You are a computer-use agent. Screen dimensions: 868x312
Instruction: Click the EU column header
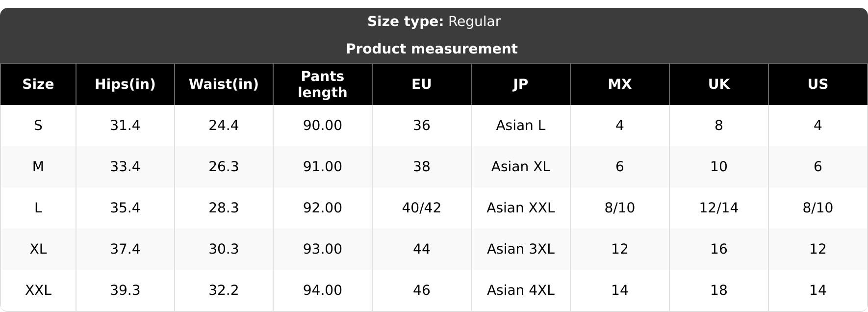[x=422, y=84]
